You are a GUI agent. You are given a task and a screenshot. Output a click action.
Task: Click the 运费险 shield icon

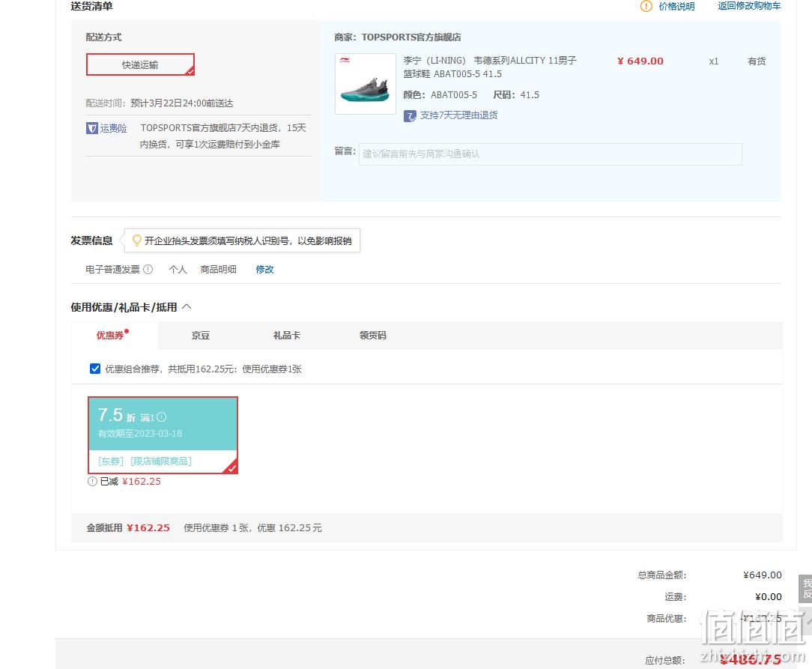tap(91, 128)
